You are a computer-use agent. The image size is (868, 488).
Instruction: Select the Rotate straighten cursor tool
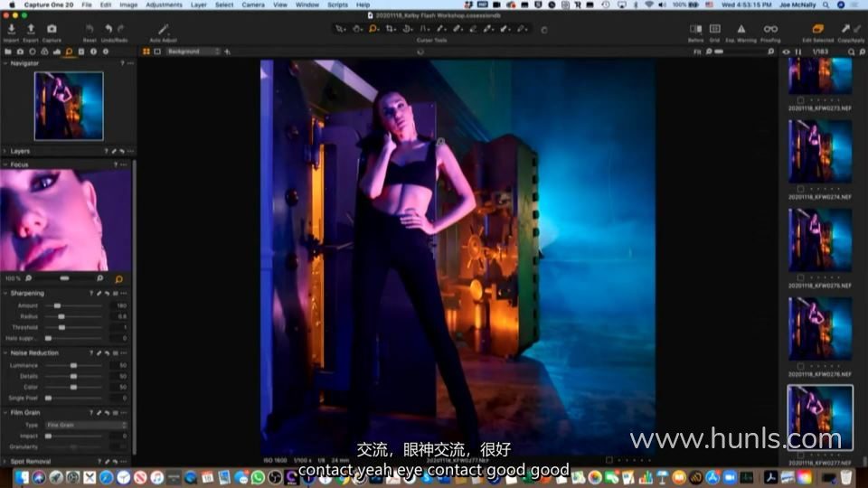coord(408,29)
